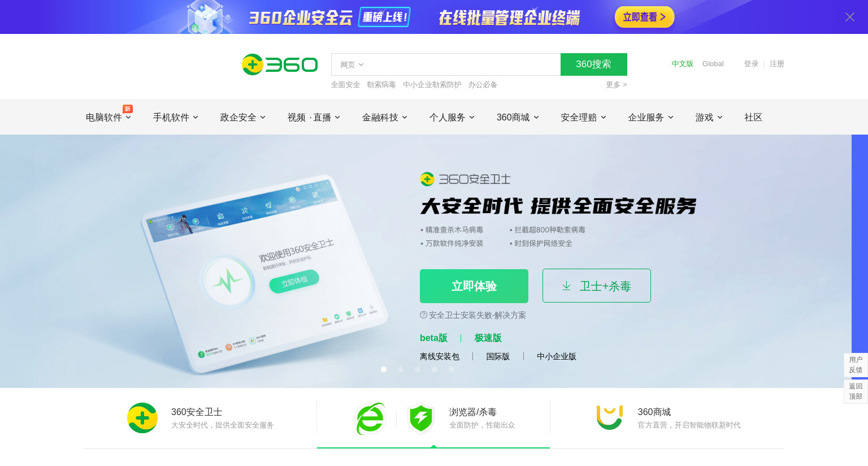Open the 游戏 navigation menu
This screenshot has height=466, width=868.
pos(709,118)
